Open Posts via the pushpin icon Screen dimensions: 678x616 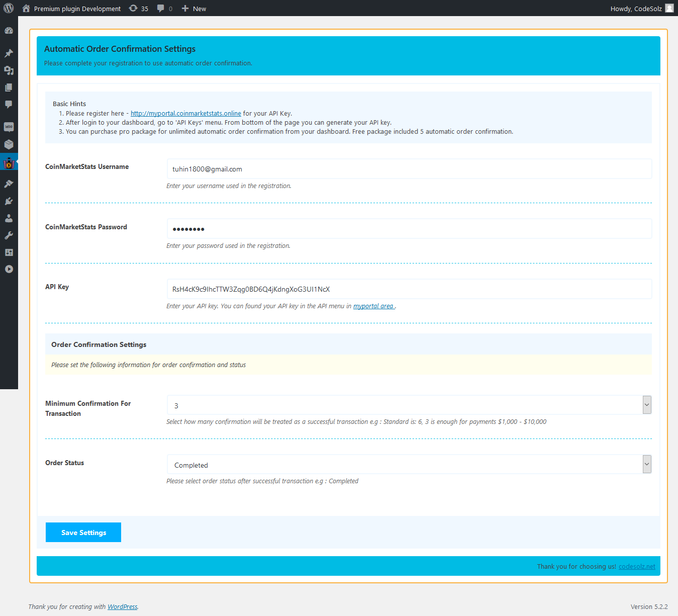pyautogui.click(x=9, y=53)
